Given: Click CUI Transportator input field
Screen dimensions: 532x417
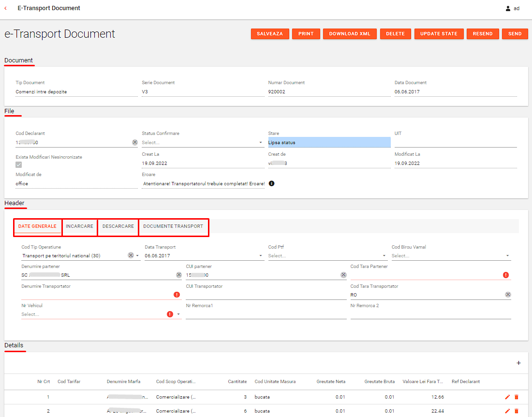Looking at the screenshot, I should coord(266,295).
